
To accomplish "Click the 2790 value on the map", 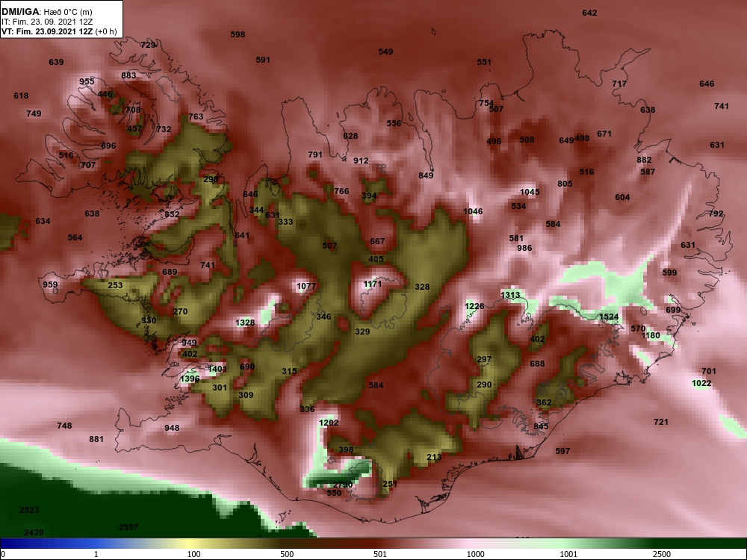I will tap(342, 485).
